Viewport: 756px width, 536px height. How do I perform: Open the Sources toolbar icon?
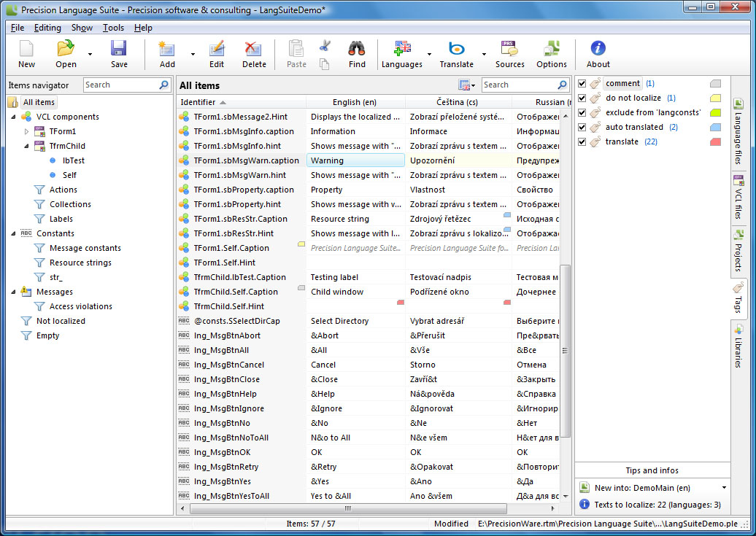pyautogui.click(x=509, y=49)
